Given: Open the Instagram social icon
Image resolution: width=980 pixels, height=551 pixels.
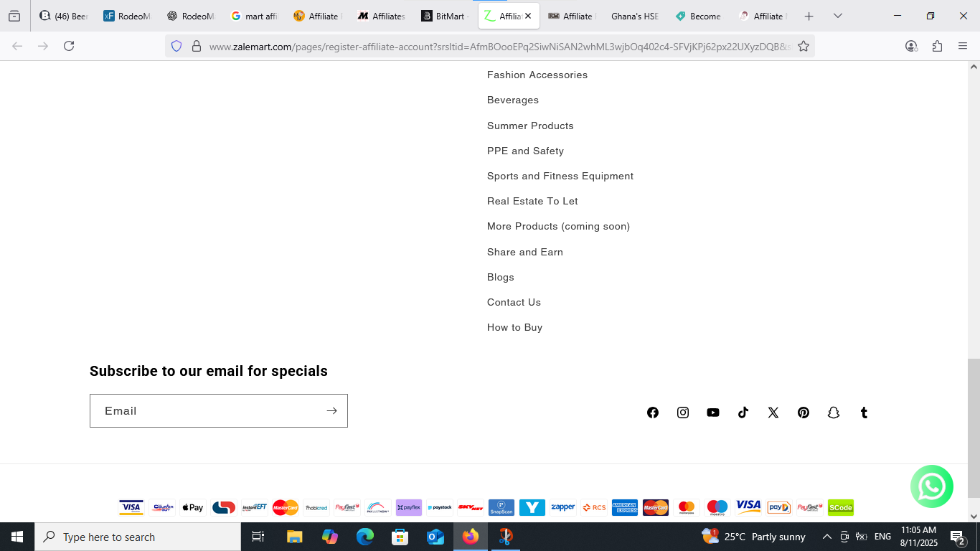Looking at the screenshot, I should click(x=683, y=413).
